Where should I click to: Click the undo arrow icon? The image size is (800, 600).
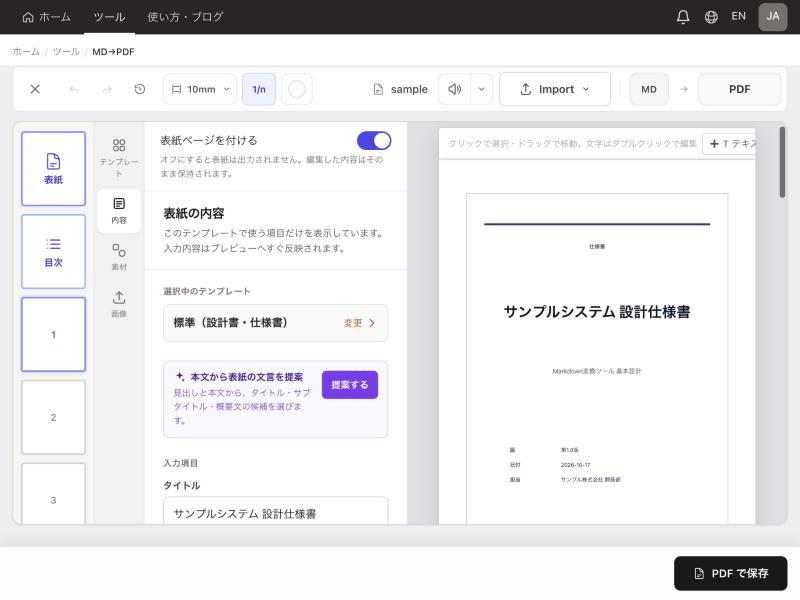(74, 89)
